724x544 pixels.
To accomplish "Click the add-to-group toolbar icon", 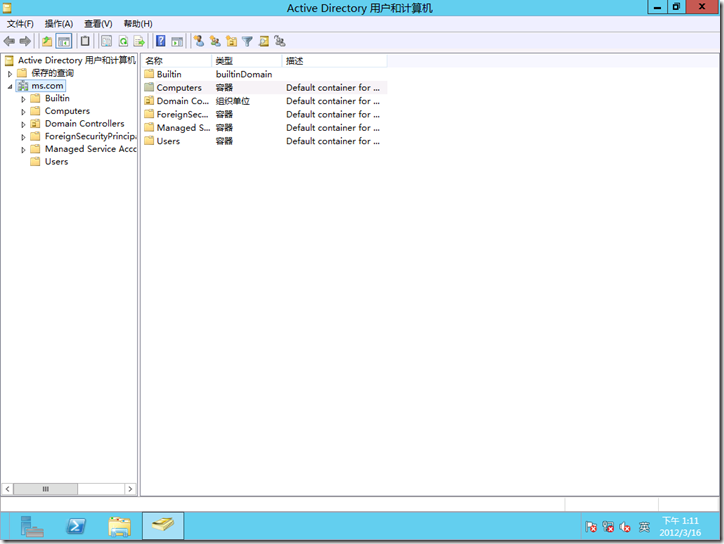I will click(x=280, y=42).
